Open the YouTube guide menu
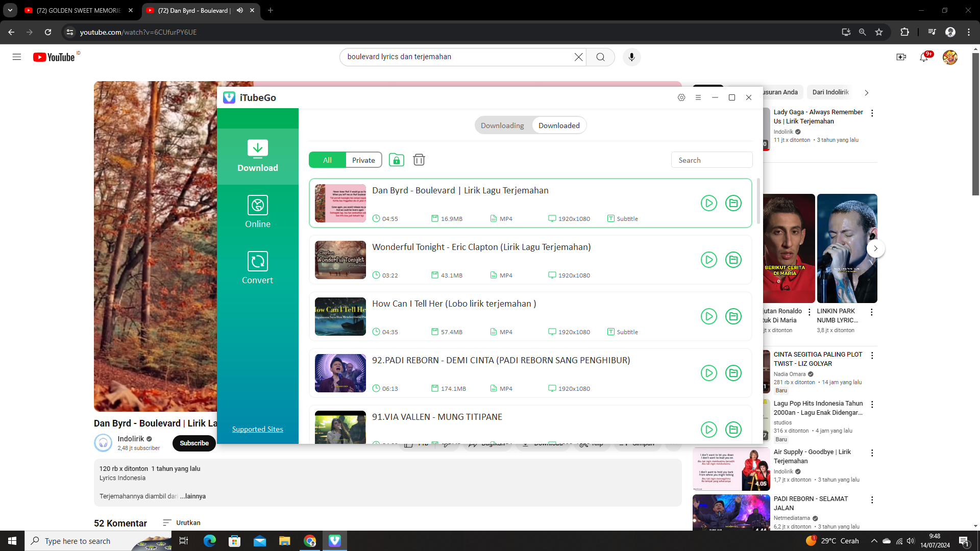This screenshot has width=980, height=551. point(17,57)
